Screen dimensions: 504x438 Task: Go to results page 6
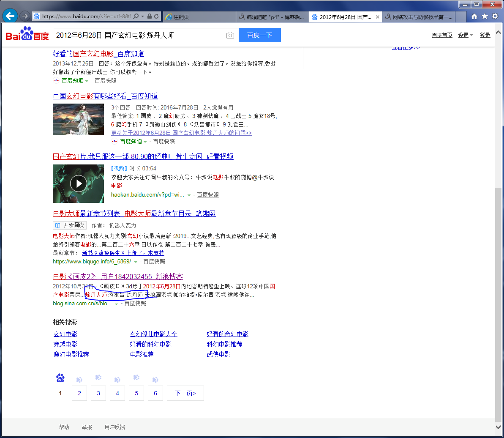[155, 393]
